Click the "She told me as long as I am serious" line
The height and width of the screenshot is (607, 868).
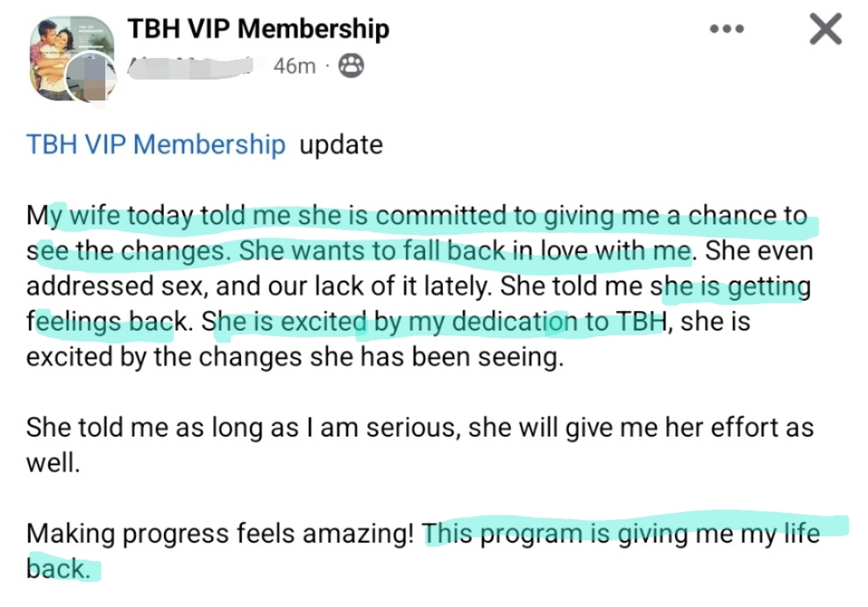tap(241, 427)
